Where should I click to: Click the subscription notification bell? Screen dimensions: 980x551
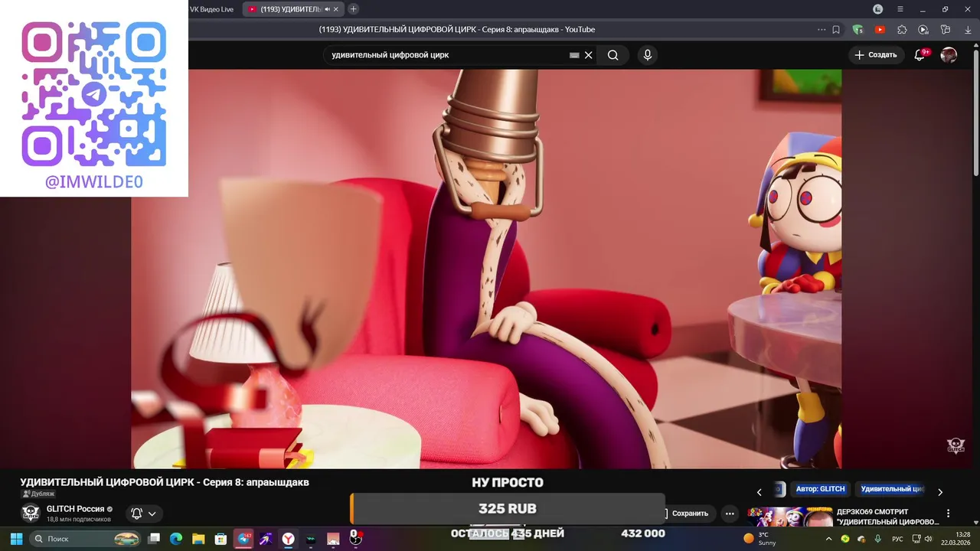[136, 514]
